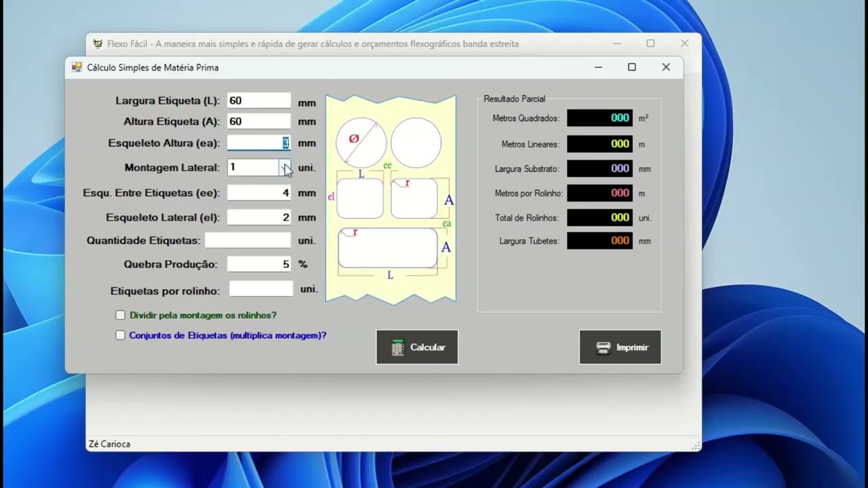Click the Metros por Rolinho result display

tap(599, 193)
